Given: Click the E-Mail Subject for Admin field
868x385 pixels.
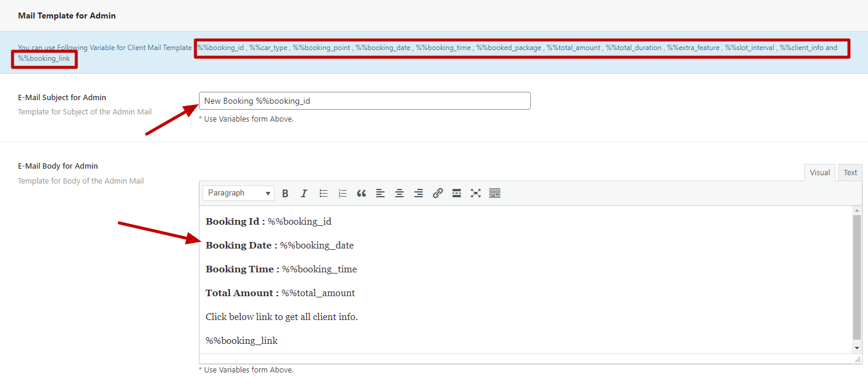Looking at the screenshot, I should [x=365, y=101].
